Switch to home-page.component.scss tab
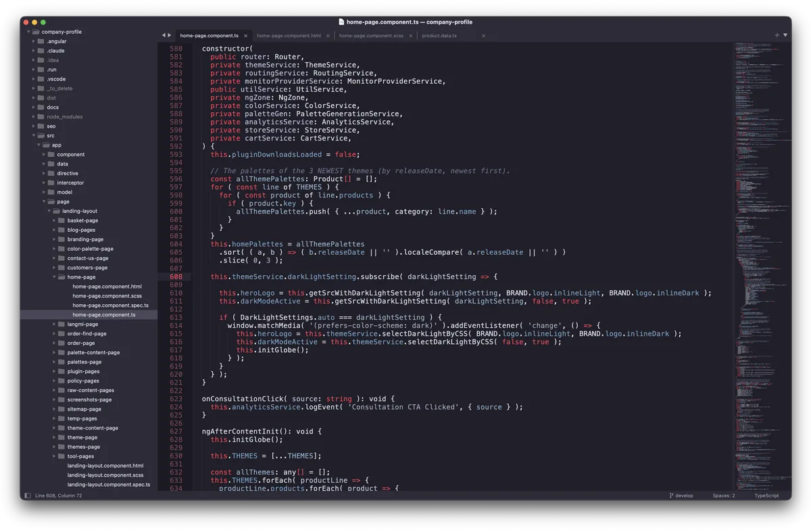 point(371,36)
